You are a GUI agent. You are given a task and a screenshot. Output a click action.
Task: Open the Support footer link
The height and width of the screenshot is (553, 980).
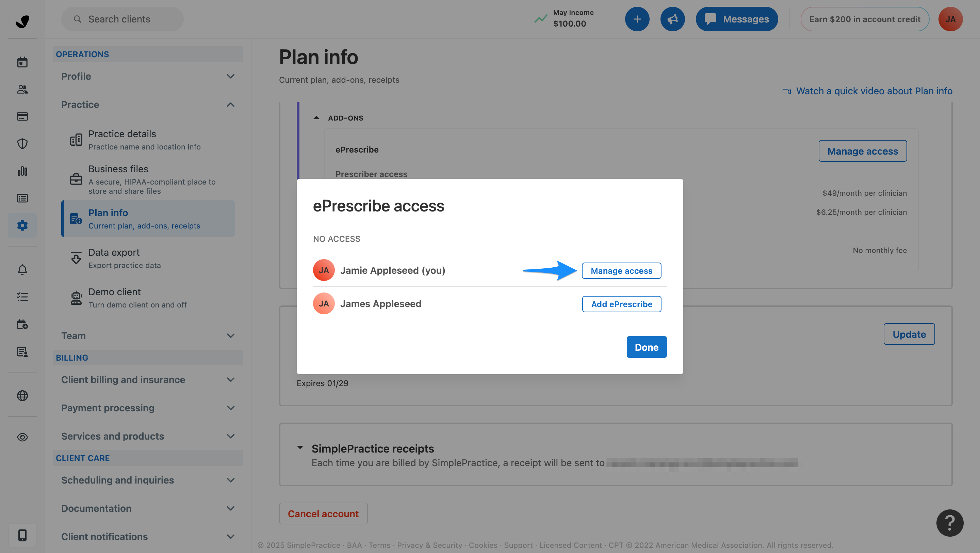pyautogui.click(x=518, y=545)
